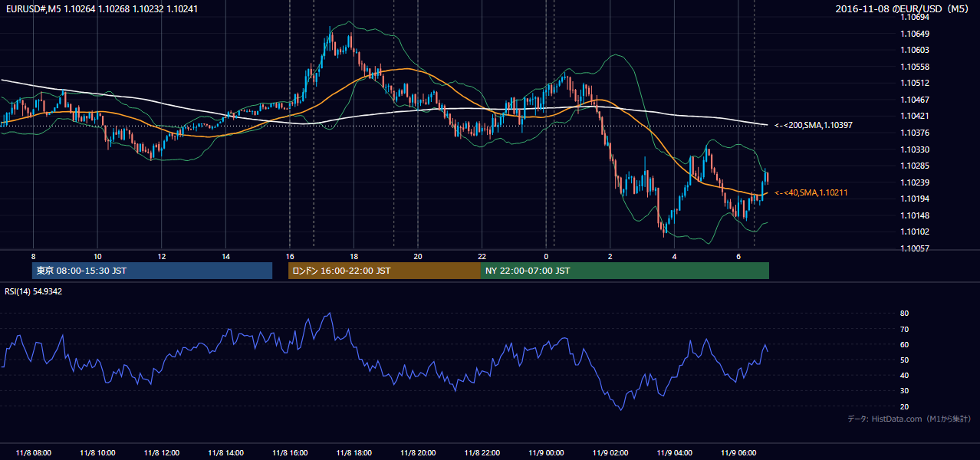Select the London 16:00-22:00 JST session bar
This screenshot has width=980, height=460.
tap(384, 271)
